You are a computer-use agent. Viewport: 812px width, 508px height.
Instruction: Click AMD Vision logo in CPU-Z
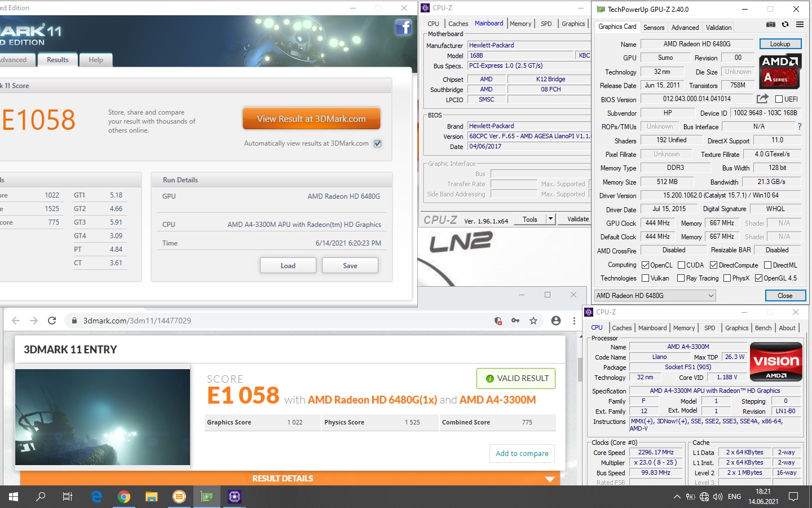pyautogui.click(x=776, y=362)
